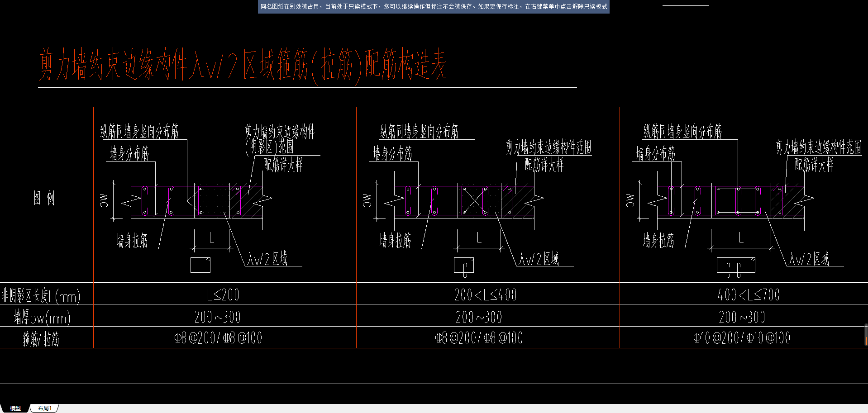868x413 pixels.
Task: Select 配筋详大样 label in first diagram
Action: click(x=283, y=165)
